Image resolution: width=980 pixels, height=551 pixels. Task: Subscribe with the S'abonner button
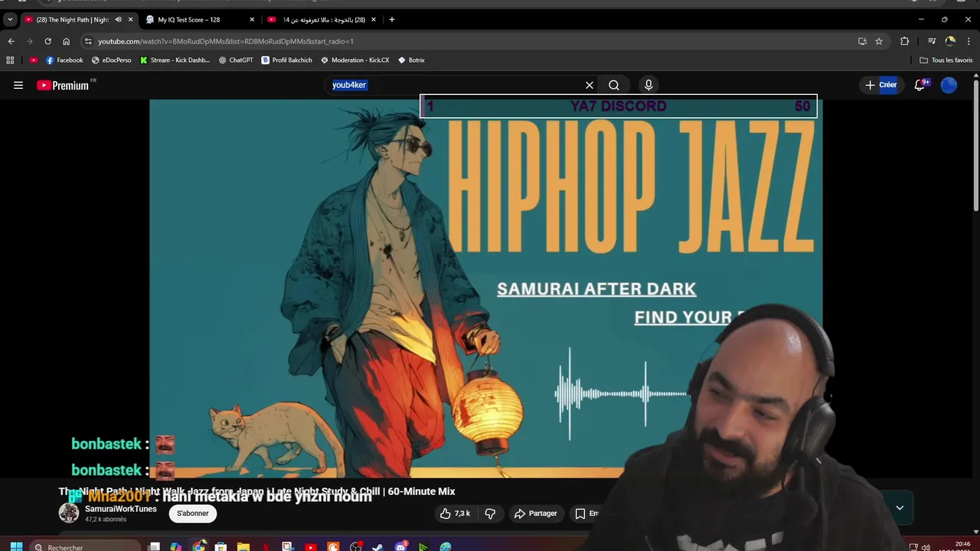point(193,514)
